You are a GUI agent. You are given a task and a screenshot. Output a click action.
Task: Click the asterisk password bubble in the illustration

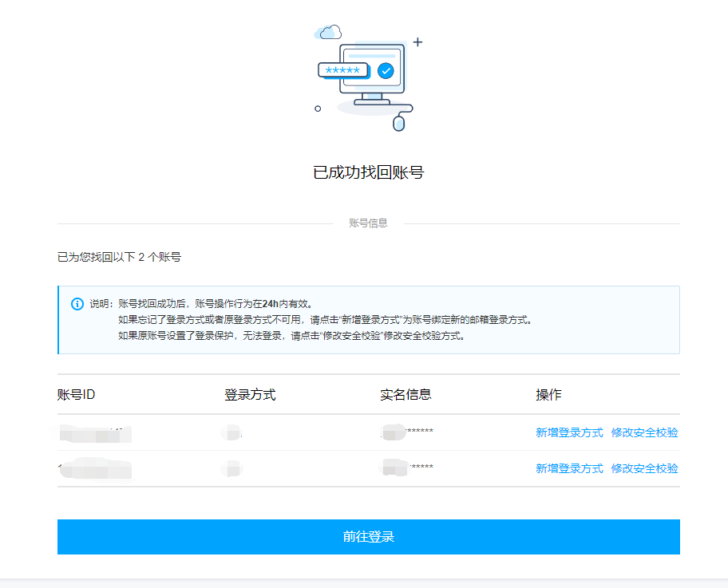[x=342, y=70]
